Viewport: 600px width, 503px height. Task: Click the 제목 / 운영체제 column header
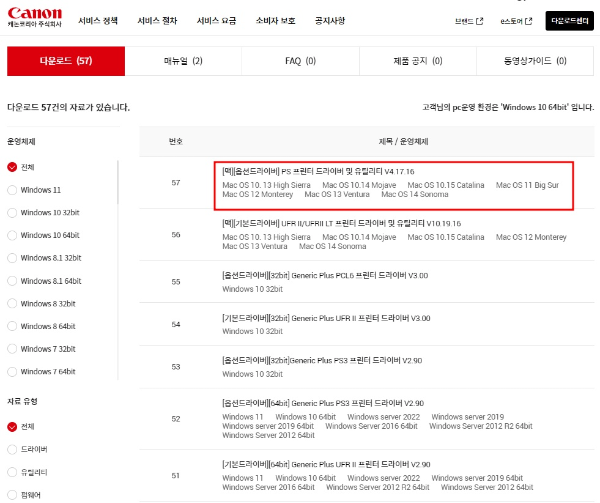pyautogui.click(x=403, y=142)
